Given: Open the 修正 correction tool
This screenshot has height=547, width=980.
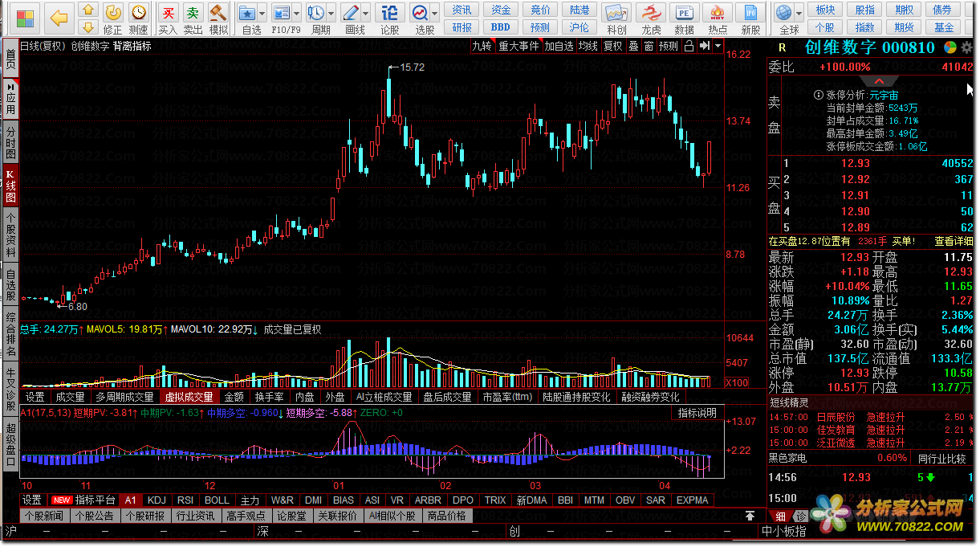Looking at the screenshot, I should (x=113, y=18).
